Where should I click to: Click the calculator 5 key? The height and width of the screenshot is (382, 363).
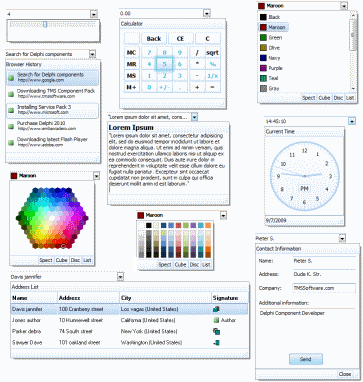(164, 64)
